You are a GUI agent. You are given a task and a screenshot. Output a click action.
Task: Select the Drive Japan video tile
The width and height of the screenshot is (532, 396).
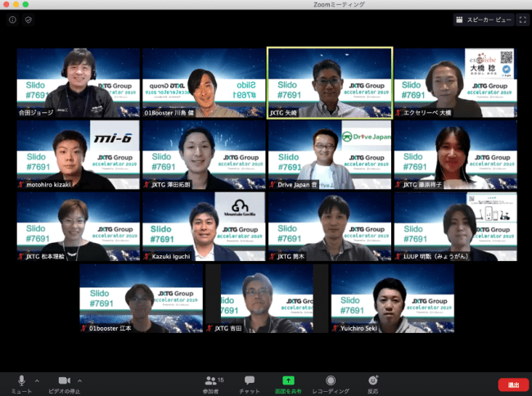(x=330, y=155)
